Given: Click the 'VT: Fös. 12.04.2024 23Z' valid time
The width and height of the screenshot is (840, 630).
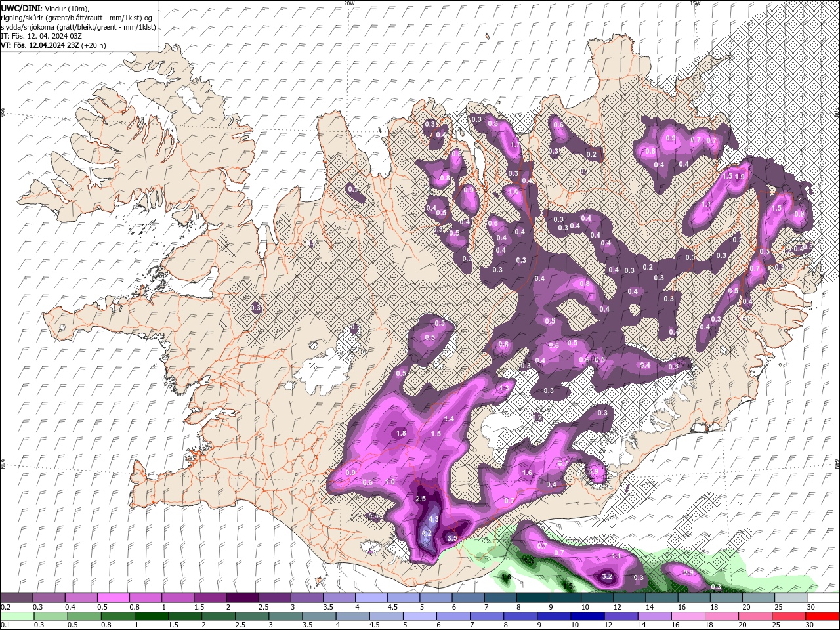Looking at the screenshot, I should [40, 45].
